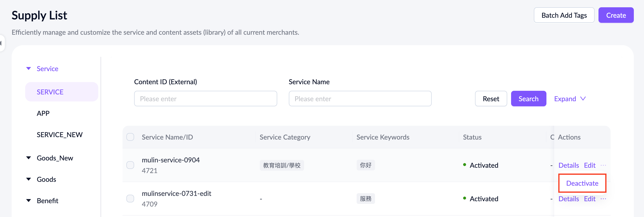Focus the Content ID (External) input

[205, 99]
